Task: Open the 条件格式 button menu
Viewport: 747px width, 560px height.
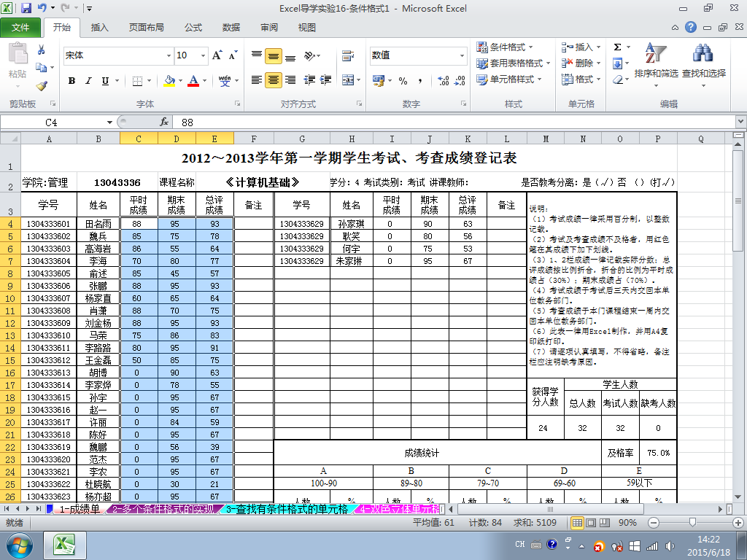Action: [x=505, y=47]
